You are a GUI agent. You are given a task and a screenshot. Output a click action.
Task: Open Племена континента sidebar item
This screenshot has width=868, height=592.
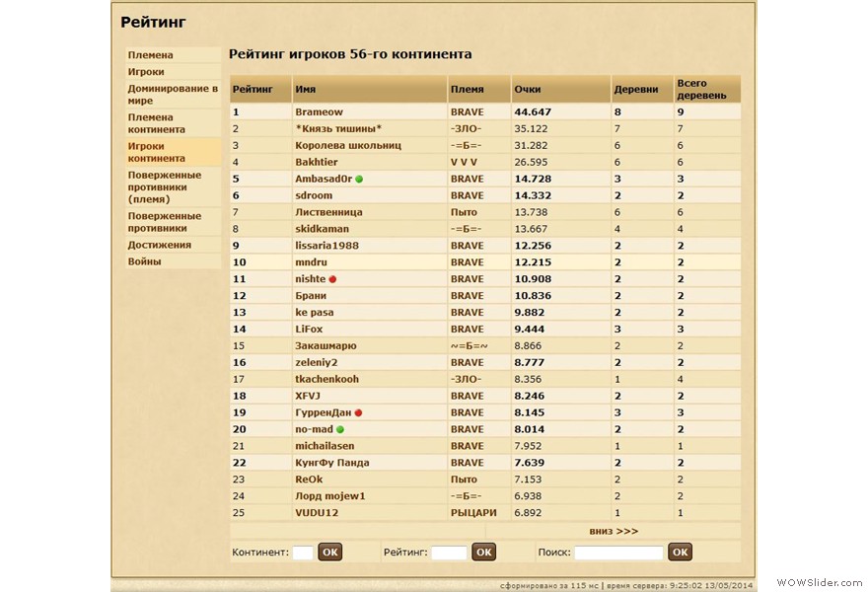pyautogui.click(x=156, y=123)
